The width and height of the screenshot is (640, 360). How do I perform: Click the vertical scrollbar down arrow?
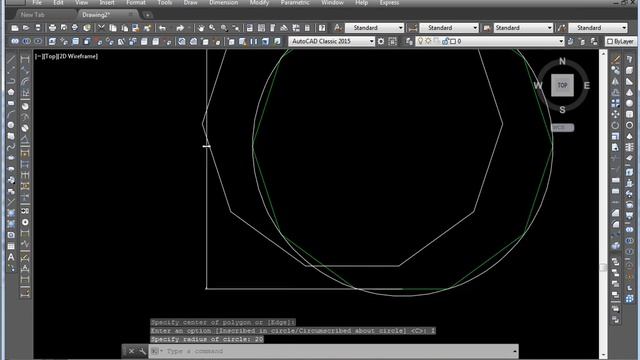point(603,355)
